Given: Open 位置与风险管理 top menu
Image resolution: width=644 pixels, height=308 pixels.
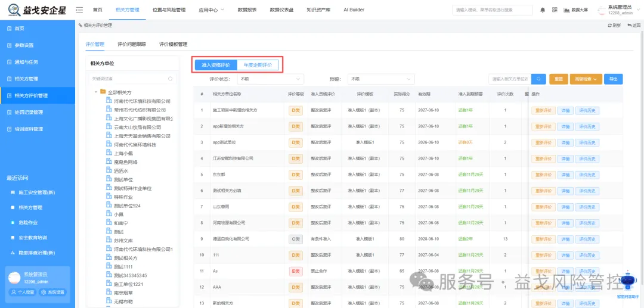Looking at the screenshot, I should pyautogui.click(x=169, y=10).
